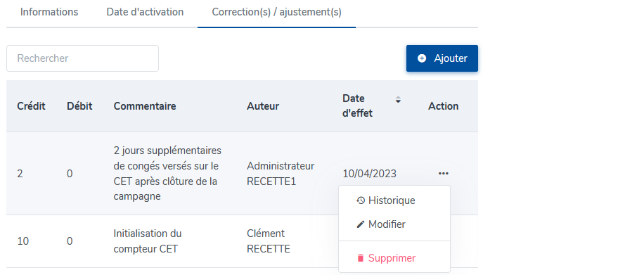The height and width of the screenshot is (275, 644).
Task: Click the Ajouter button
Action: tap(442, 58)
